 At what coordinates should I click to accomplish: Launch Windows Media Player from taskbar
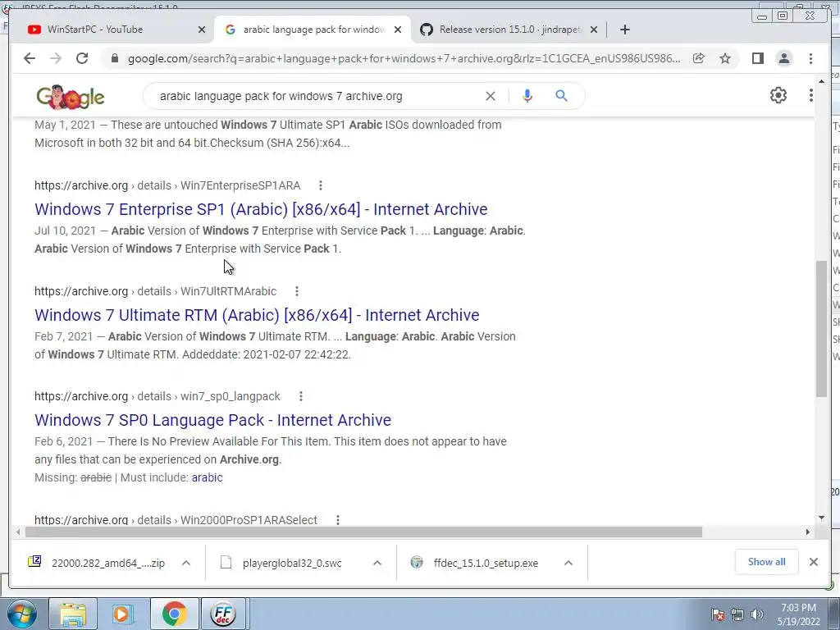(x=123, y=614)
